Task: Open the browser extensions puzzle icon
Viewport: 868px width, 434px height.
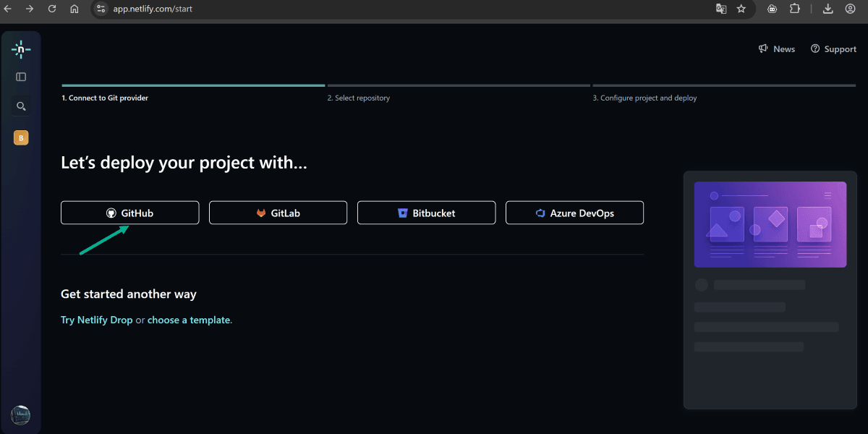Action: 795,9
